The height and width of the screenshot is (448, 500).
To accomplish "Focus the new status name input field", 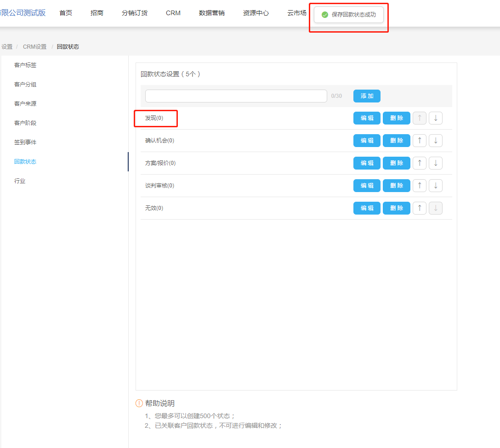I will 236,96.
